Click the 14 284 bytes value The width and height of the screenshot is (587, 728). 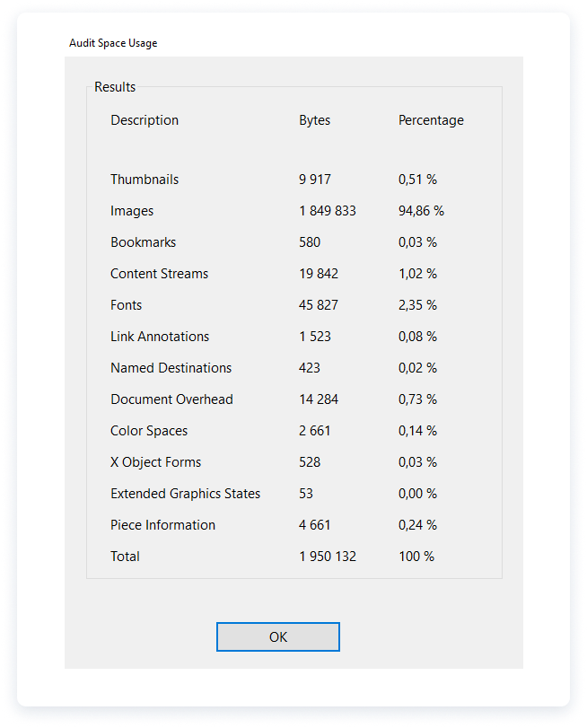click(x=319, y=399)
